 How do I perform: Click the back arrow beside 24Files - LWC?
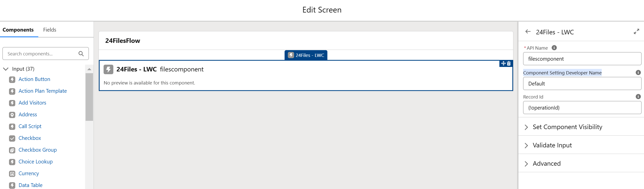click(x=528, y=32)
